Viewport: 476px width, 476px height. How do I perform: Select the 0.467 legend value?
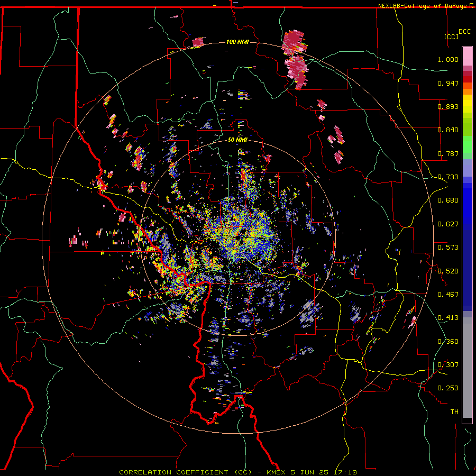[x=448, y=295]
